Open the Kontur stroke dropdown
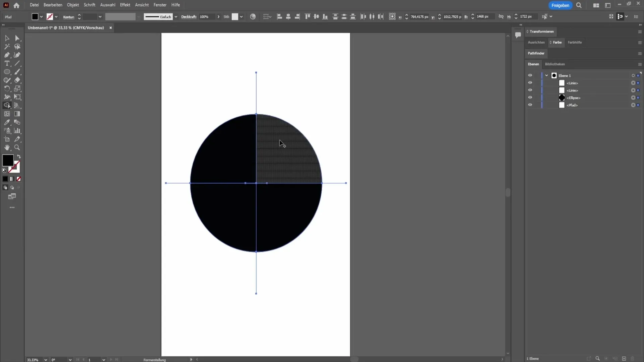Screen dimensions: 644x362 pos(100,17)
